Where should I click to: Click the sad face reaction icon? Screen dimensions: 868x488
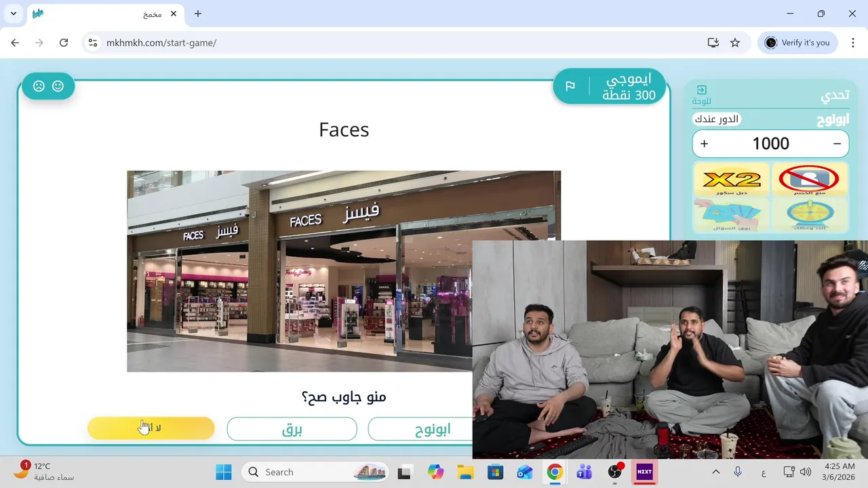coord(39,86)
